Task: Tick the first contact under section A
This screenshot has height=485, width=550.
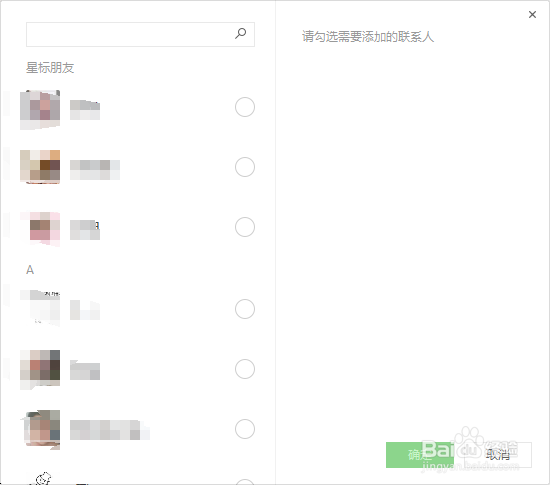Action: click(245, 309)
